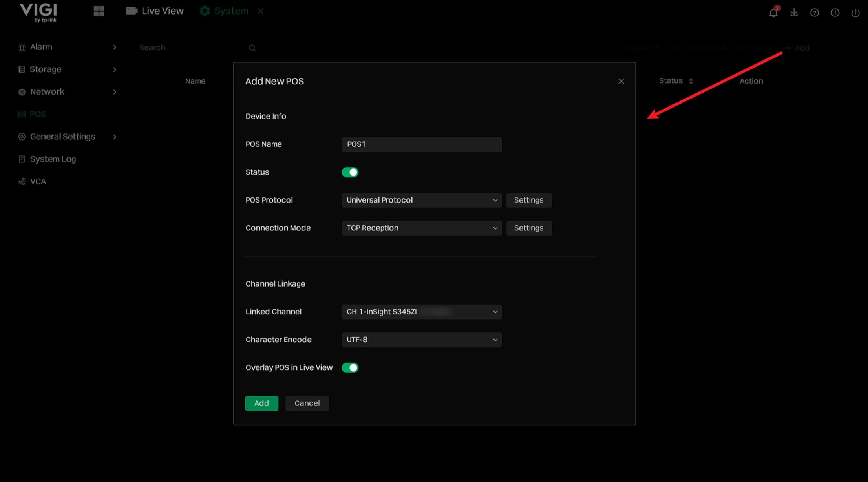Screen dimensions: 868x482
Task: Click the VCA sliders icon in sidebar
Action: pyautogui.click(x=22, y=181)
